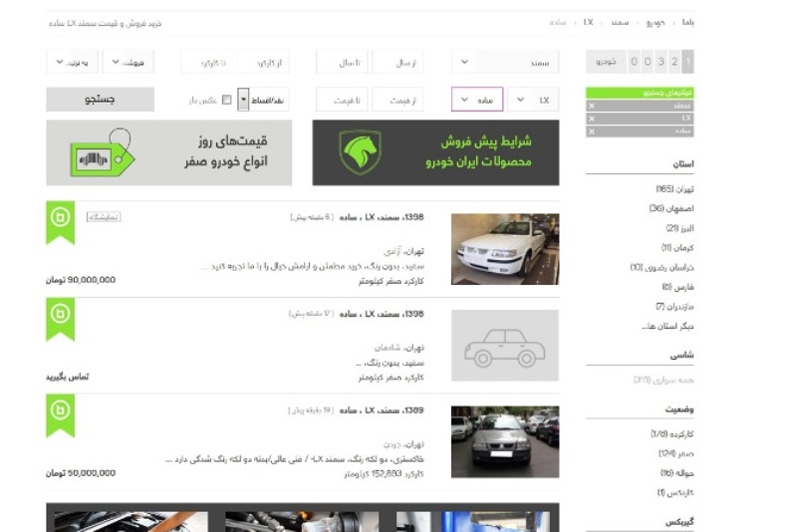This screenshot has height=532, width=797.
Task: Filter by تهران province
Action: point(674,189)
